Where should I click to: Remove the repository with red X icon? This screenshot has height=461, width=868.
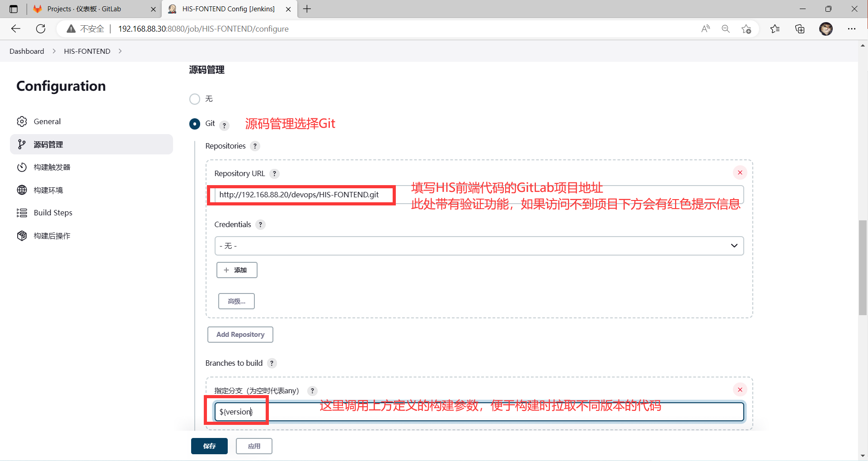[x=740, y=172]
